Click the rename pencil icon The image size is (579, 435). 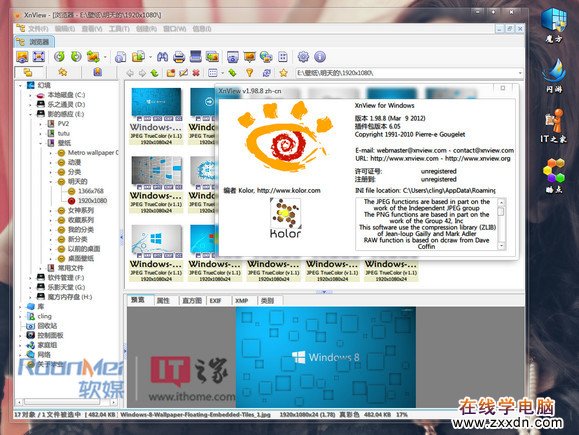tap(184, 73)
